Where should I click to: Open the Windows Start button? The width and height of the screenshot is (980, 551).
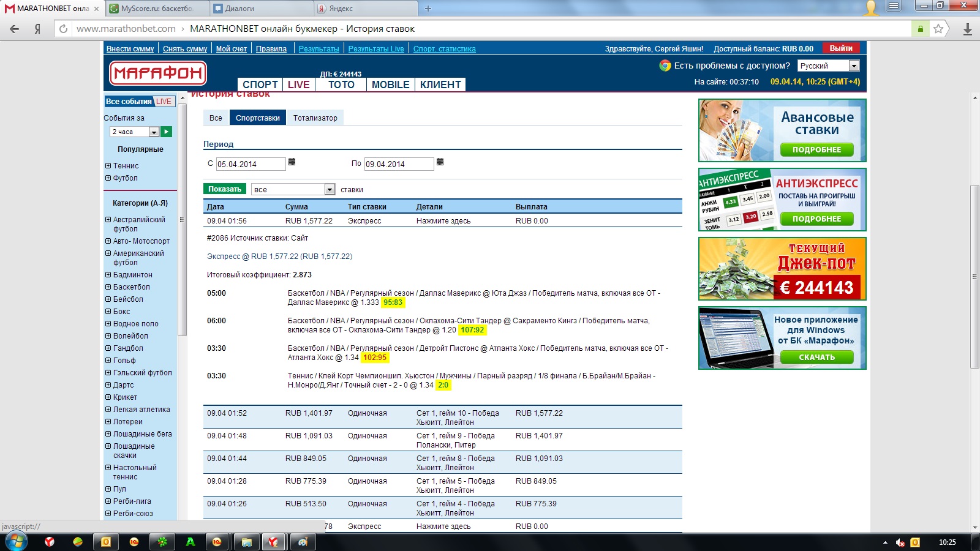16,542
